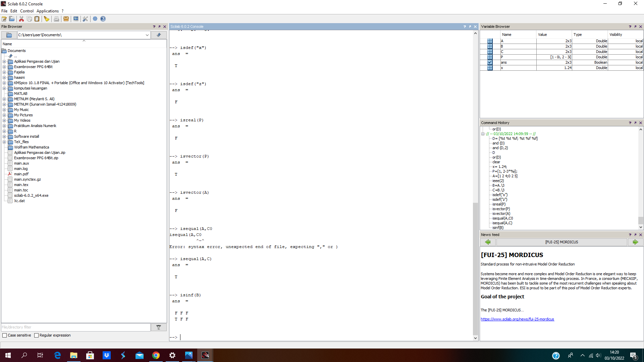The image size is (644, 362).
Task: Open help for Variable Browser panel
Action: (630, 26)
